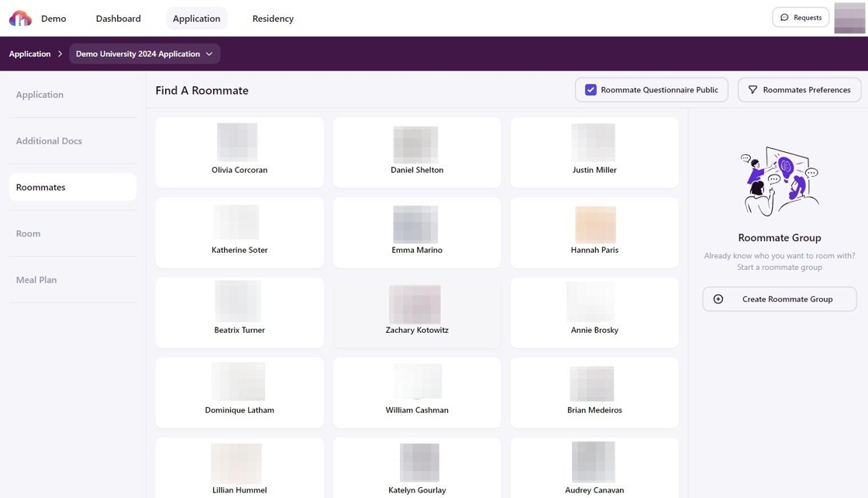Uncheck the Roommate Questionnaire Public checkbox
Screen dimensions: 868x498
(591, 90)
